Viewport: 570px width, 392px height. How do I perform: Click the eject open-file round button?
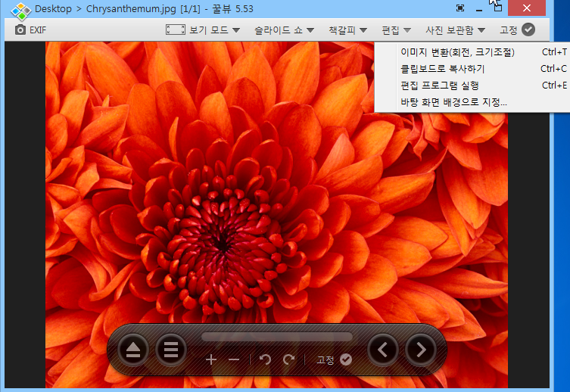[133, 350]
